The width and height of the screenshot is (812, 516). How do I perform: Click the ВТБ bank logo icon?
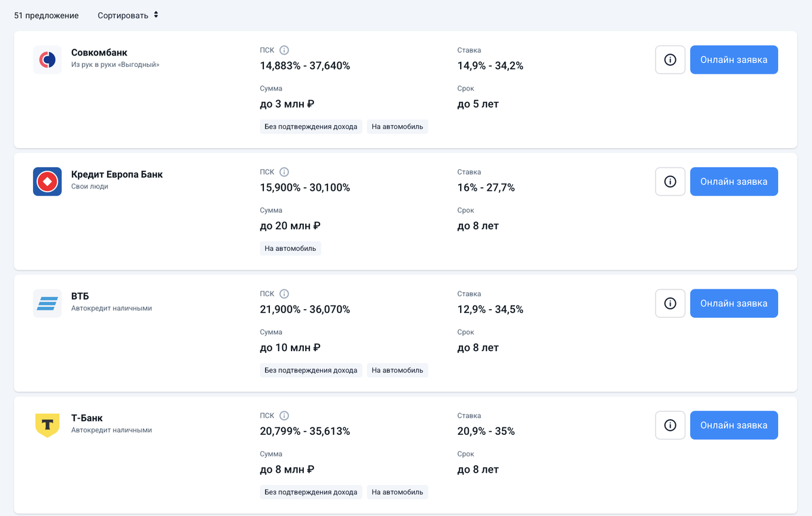pyautogui.click(x=47, y=303)
